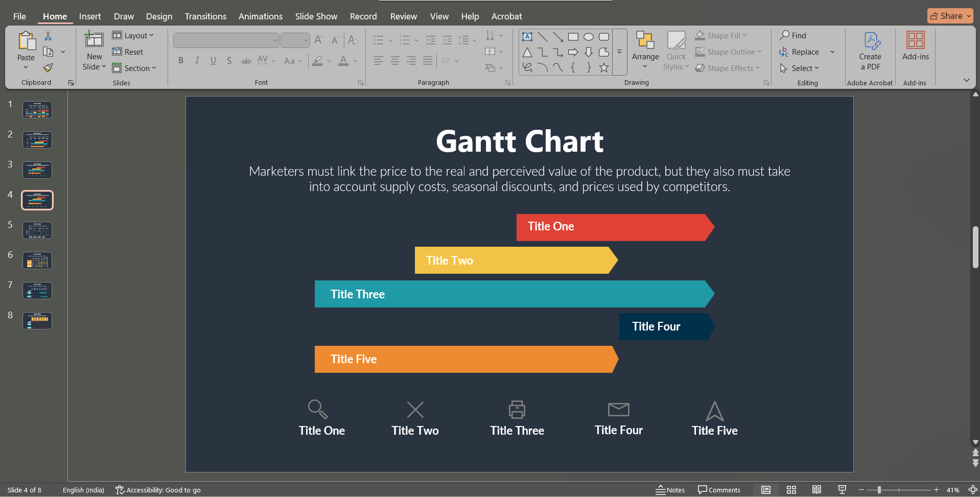Select slide 6 thumbnail
This screenshot has width=980, height=497.
pos(37,260)
